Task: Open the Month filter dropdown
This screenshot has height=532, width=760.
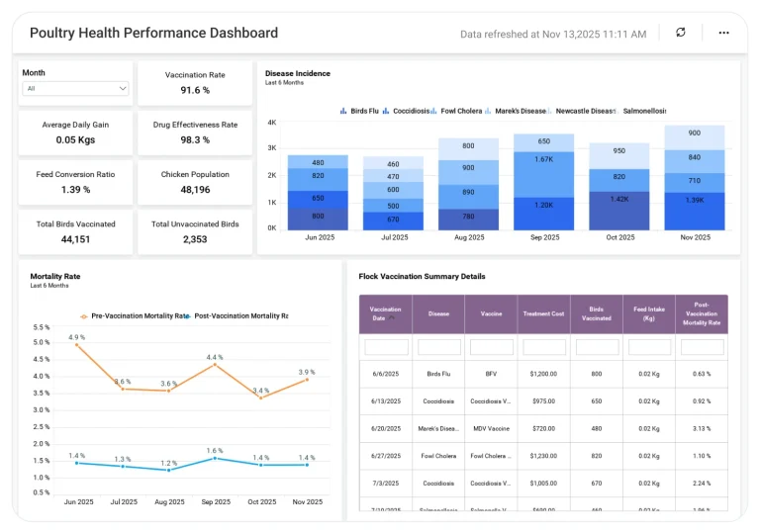Action: coord(75,88)
